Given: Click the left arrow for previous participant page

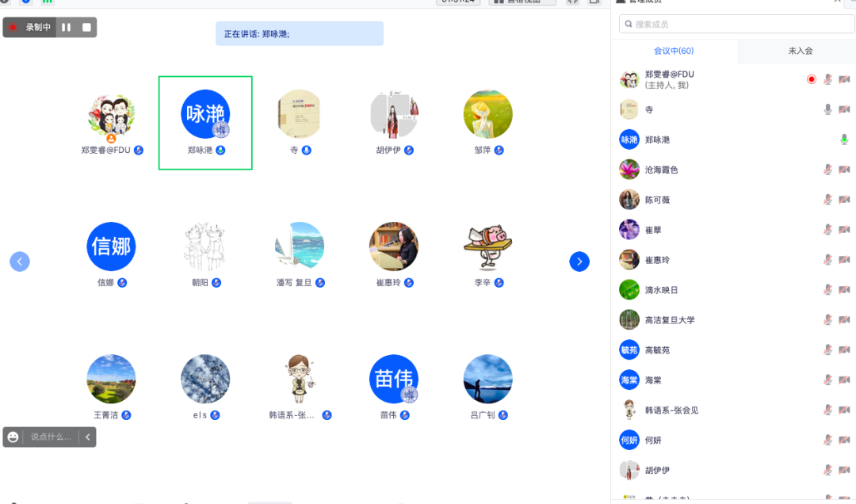Looking at the screenshot, I should pyautogui.click(x=19, y=262).
